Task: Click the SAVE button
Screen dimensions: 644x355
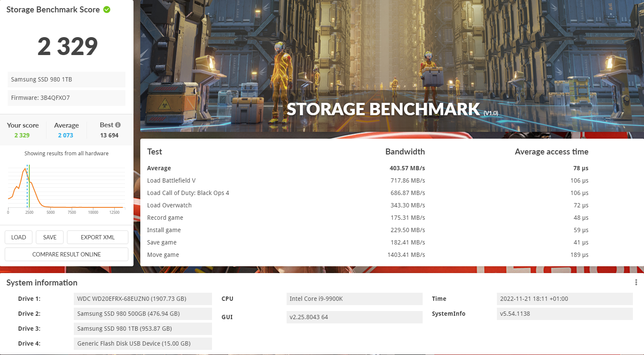Action: point(50,237)
